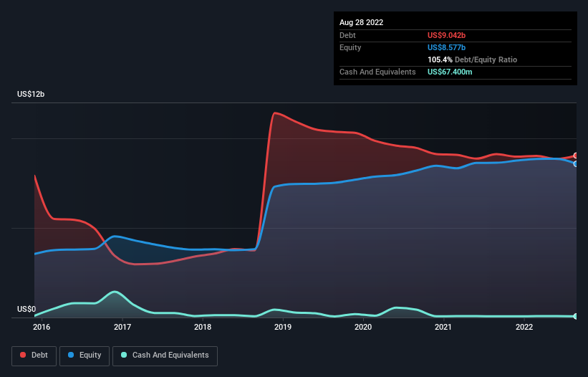
Task: Click the 2017 x-axis label
Action: [122, 327]
